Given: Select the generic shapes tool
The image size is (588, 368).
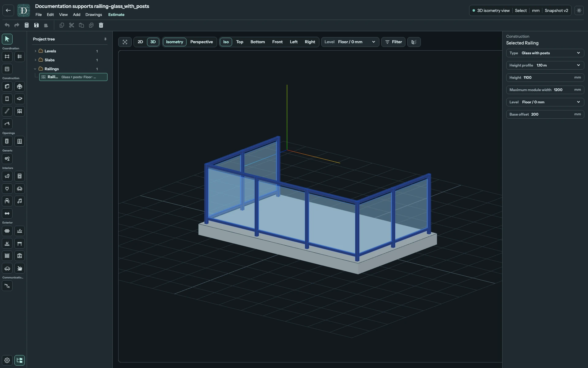Looking at the screenshot, I should click(7, 159).
